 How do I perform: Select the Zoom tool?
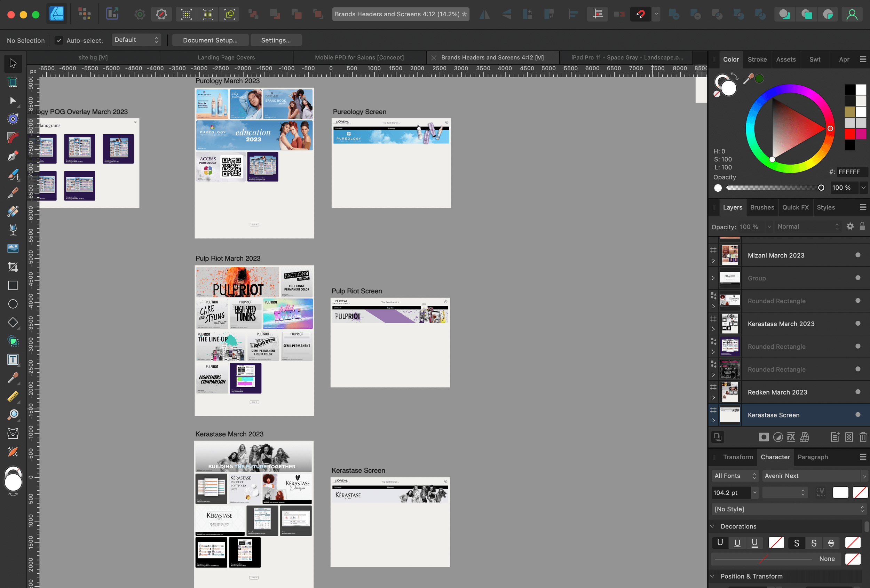point(13,415)
